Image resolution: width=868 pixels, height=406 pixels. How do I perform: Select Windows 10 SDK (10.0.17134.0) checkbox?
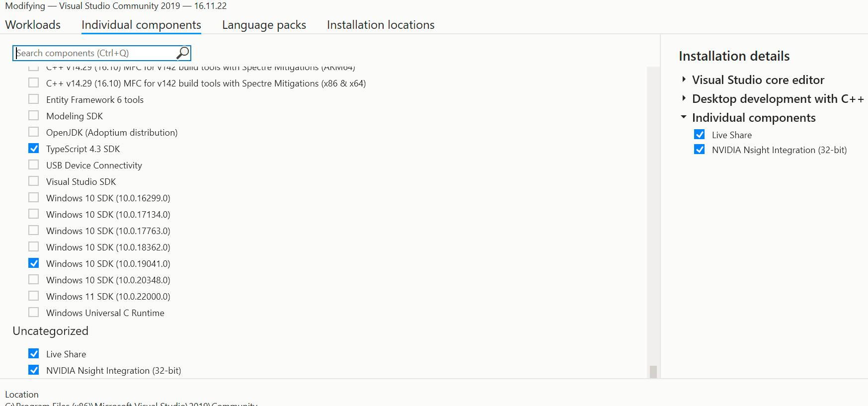point(34,214)
